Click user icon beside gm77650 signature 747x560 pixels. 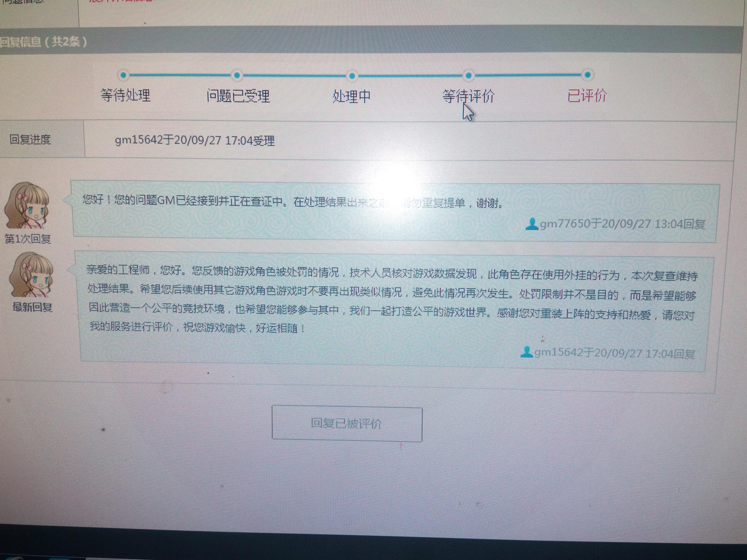tap(532, 224)
